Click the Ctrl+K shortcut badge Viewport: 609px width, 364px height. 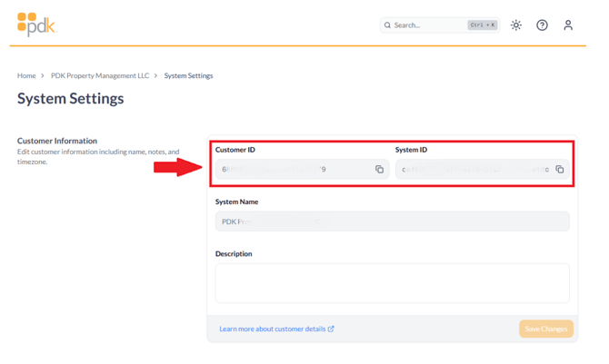482,25
